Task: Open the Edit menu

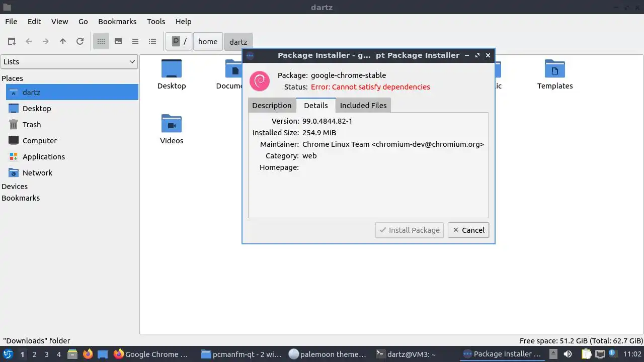Action: click(34, 21)
